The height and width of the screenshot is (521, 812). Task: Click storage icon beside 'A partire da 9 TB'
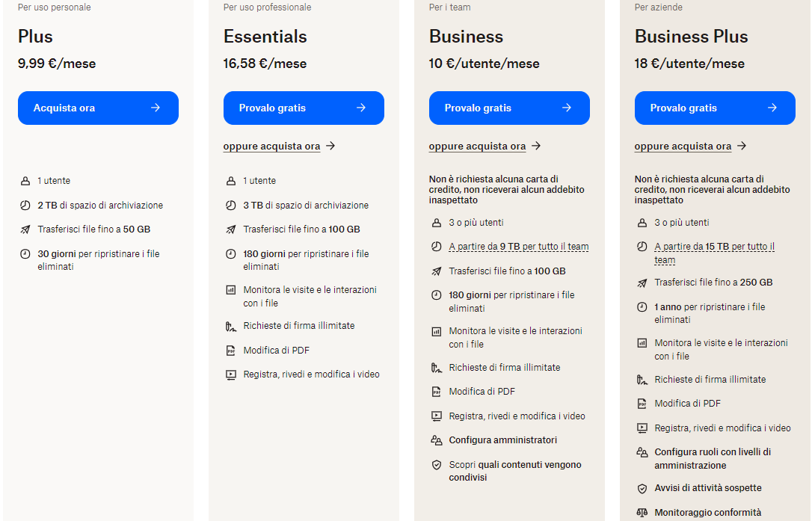[x=437, y=247]
